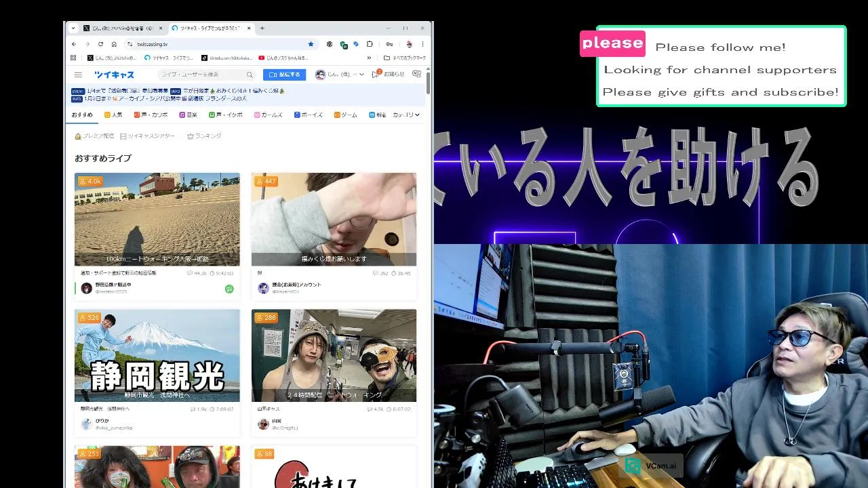Click the VCam.ai watermark badge
The image size is (868, 488).
point(652,466)
